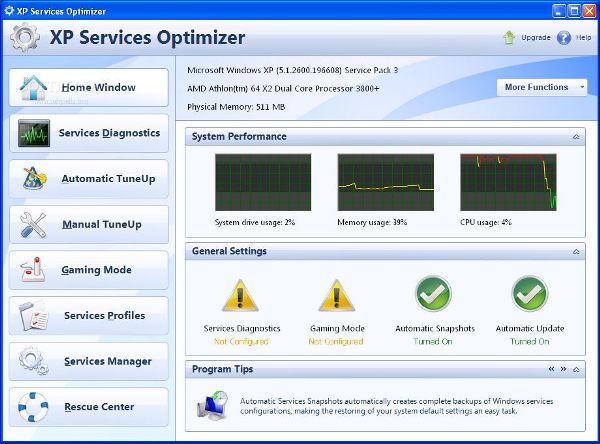This screenshot has width=600, height=444.
Task: Click the Services Diagnostics monitor icon
Action: pyautogui.click(x=34, y=133)
